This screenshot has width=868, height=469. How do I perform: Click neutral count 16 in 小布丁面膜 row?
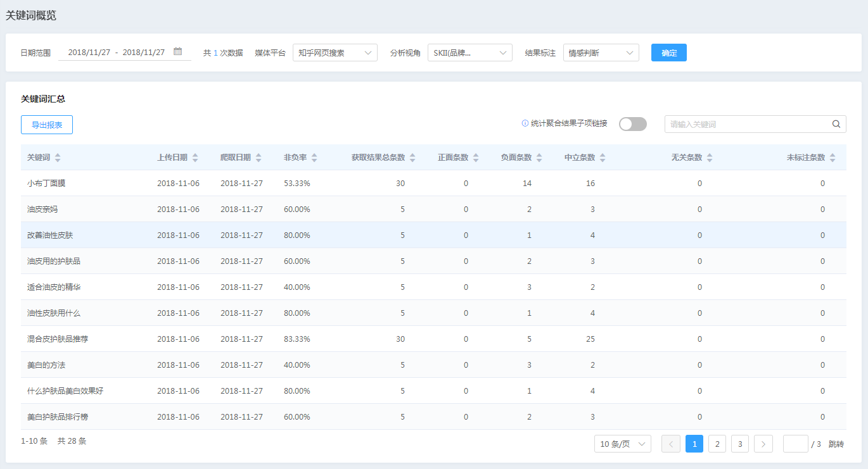pos(590,184)
